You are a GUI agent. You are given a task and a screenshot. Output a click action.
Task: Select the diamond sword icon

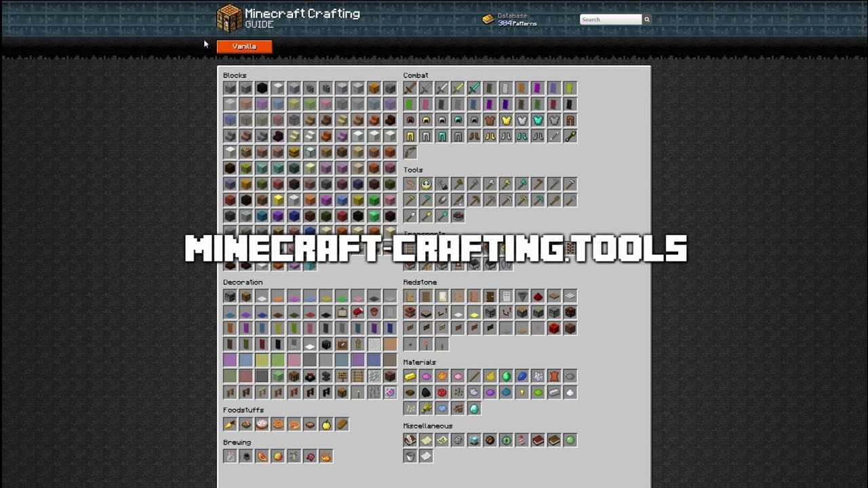click(474, 88)
